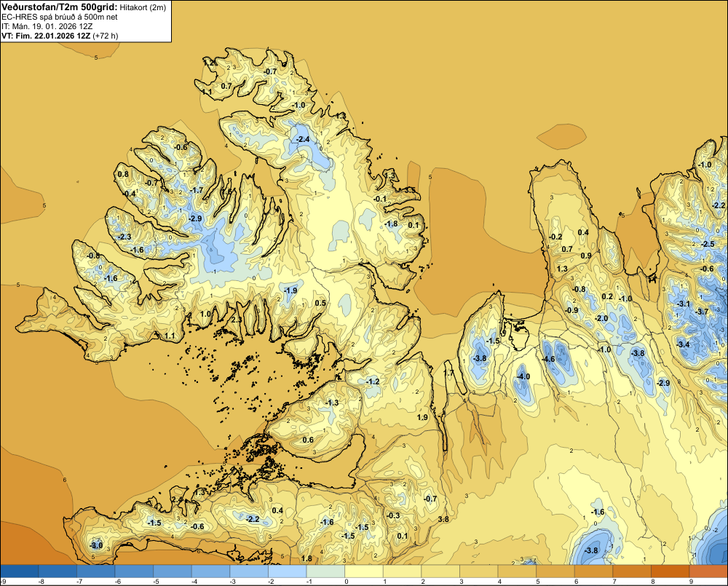Click the "1.8" temperature value at the bottom
Image resolution: width=728 pixels, height=586 pixels.
coord(306,558)
